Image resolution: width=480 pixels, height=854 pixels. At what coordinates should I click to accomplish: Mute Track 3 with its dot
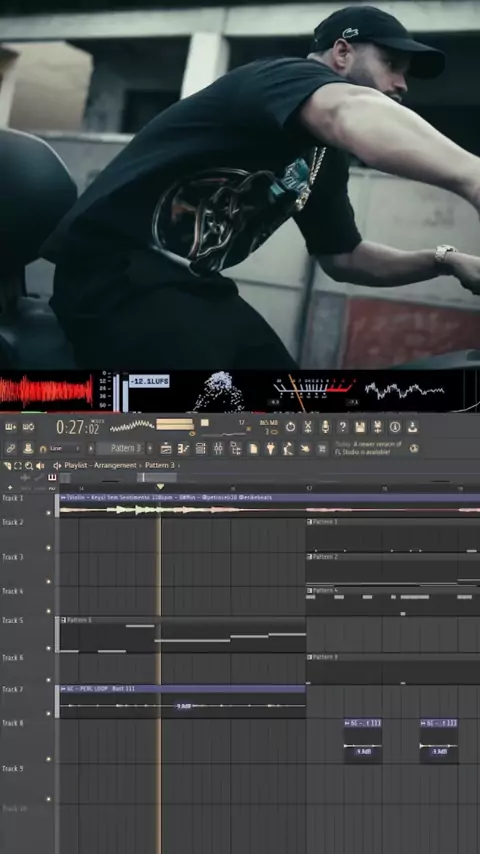click(48, 582)
